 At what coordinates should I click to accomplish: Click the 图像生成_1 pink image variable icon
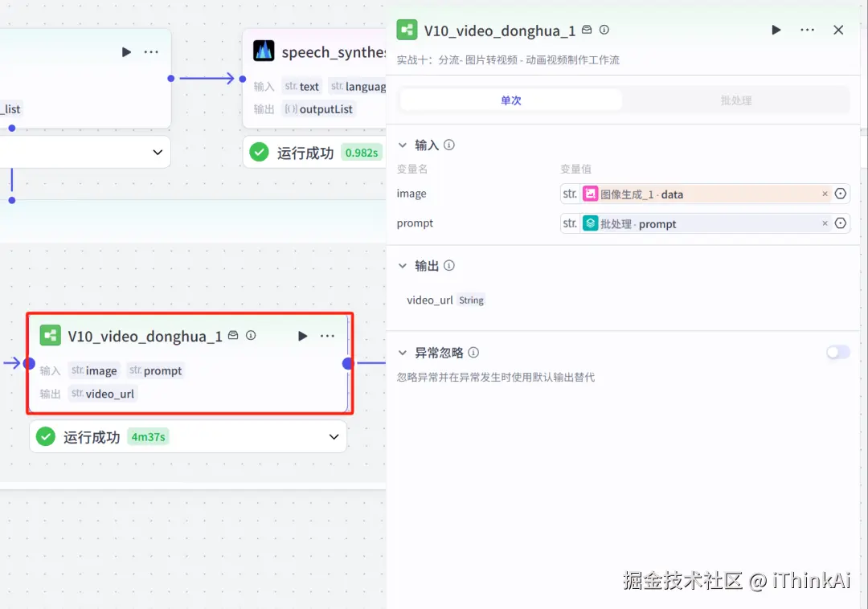tap(592, 194)
